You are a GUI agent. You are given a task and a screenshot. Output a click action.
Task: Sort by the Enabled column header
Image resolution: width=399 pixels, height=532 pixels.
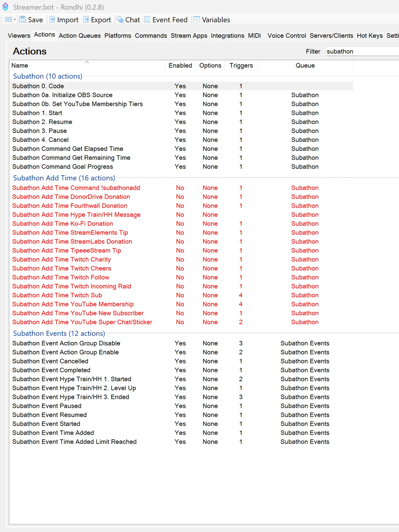tap(180, 65)
